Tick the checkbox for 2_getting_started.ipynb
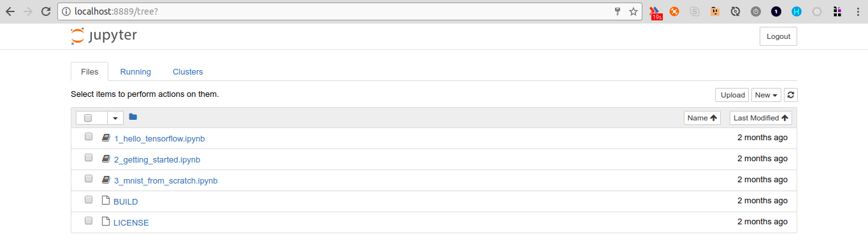 tap(89, 158)
